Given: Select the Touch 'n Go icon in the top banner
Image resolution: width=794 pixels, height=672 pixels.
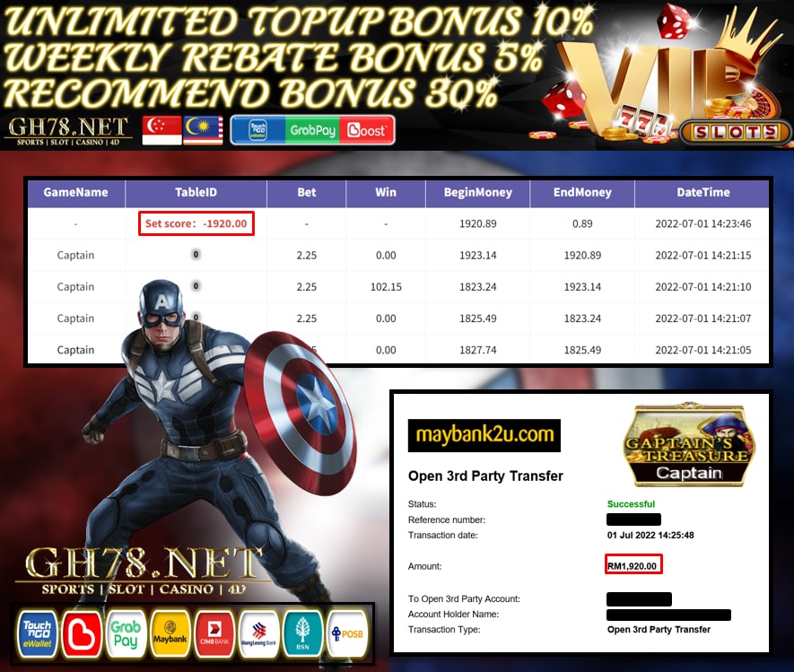Looking at the screenshot, I should 258,131.
